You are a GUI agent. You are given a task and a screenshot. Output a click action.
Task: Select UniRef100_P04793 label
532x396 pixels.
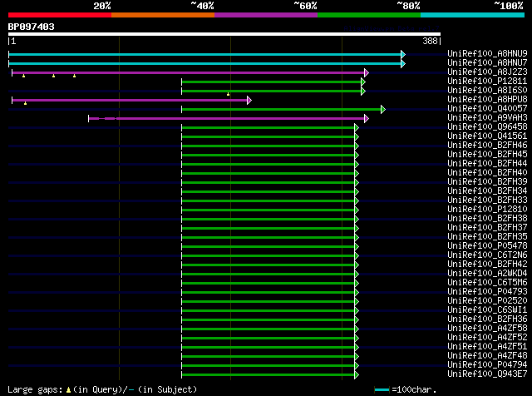point(487,292)
